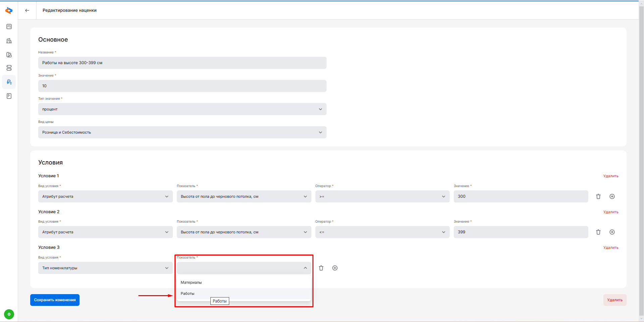Click the red Удалить button at bottom

click(x=614, y=300)
